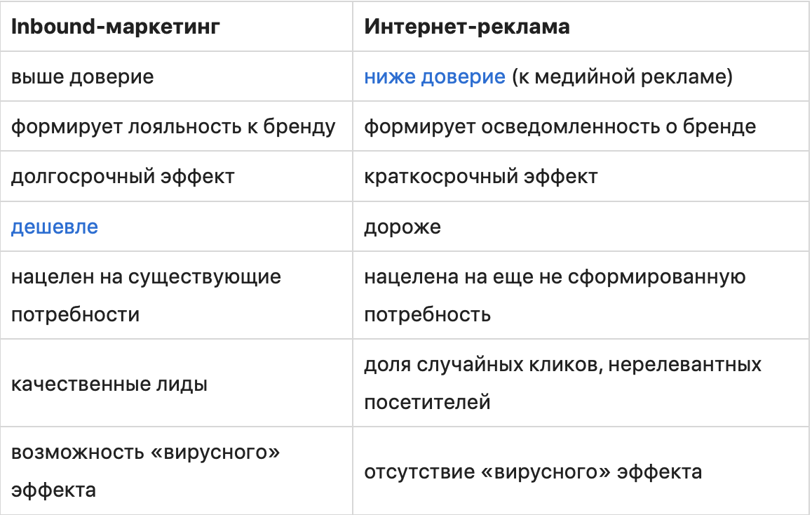Click the "дороже" cell

402,227
